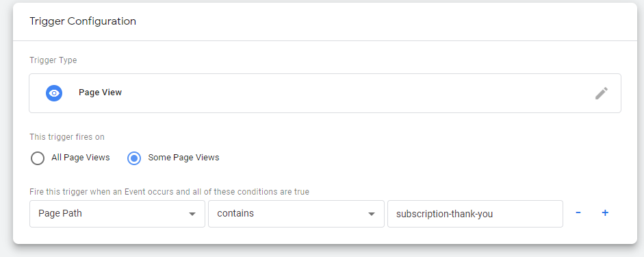Click the radio circle next to All Page Views
644x257 pixels.
click(38, 158)
